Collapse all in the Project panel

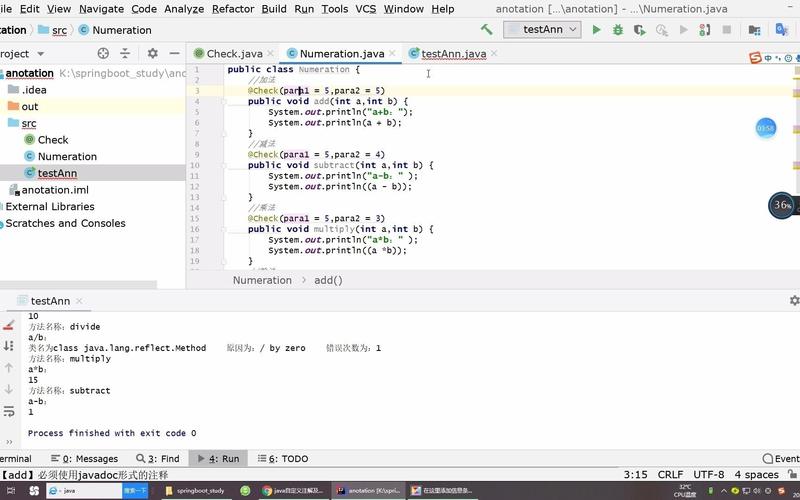125,53
